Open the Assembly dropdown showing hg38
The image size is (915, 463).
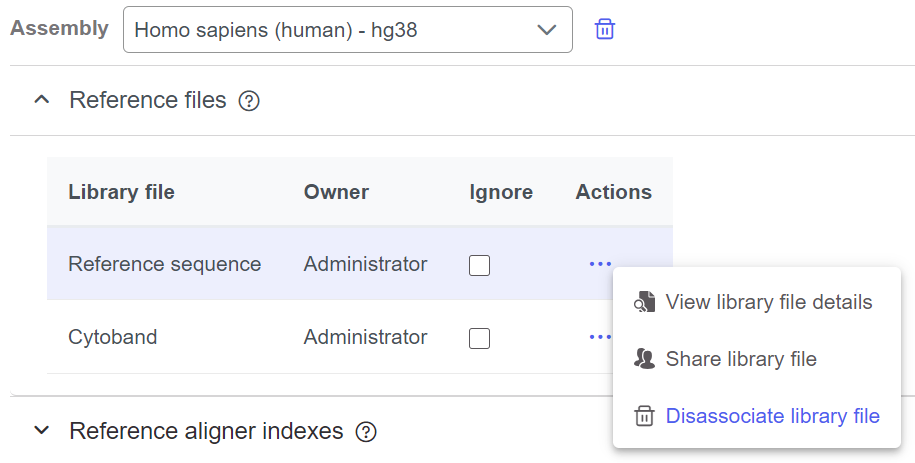point(347,30)
